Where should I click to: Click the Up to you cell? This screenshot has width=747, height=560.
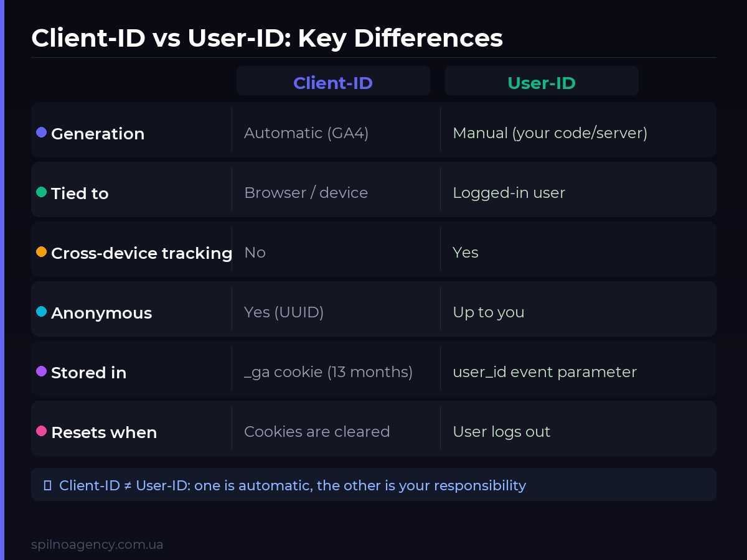(x=489, y=312)
